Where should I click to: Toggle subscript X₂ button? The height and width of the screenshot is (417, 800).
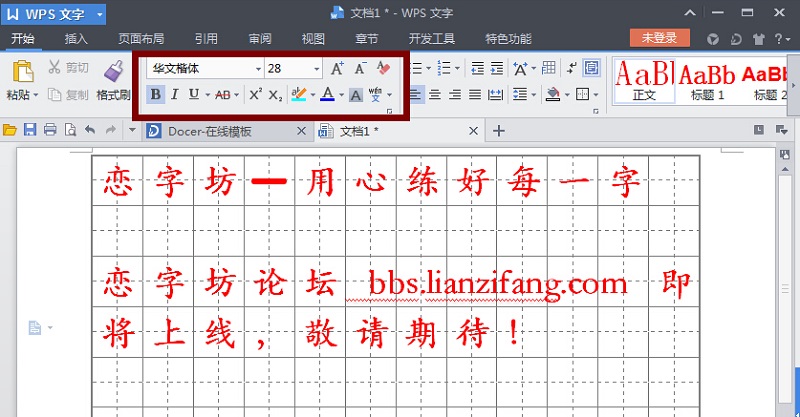click(x=275, y=95)
